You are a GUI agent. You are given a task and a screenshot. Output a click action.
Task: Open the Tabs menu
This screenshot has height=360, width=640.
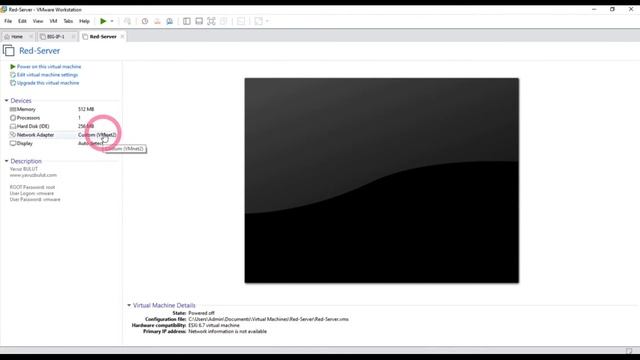click(x=68, y=21)
